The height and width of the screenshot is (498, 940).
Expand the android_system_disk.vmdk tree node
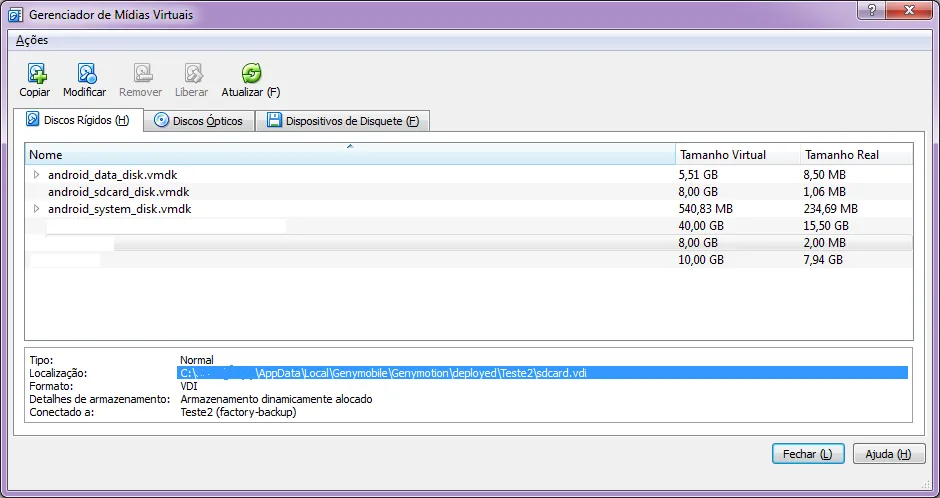(37, 209)
